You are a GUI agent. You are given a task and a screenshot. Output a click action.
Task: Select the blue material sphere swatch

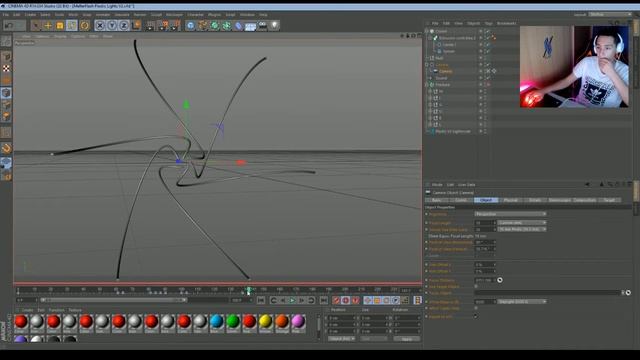pyautogui.click(x=216, y=322)
